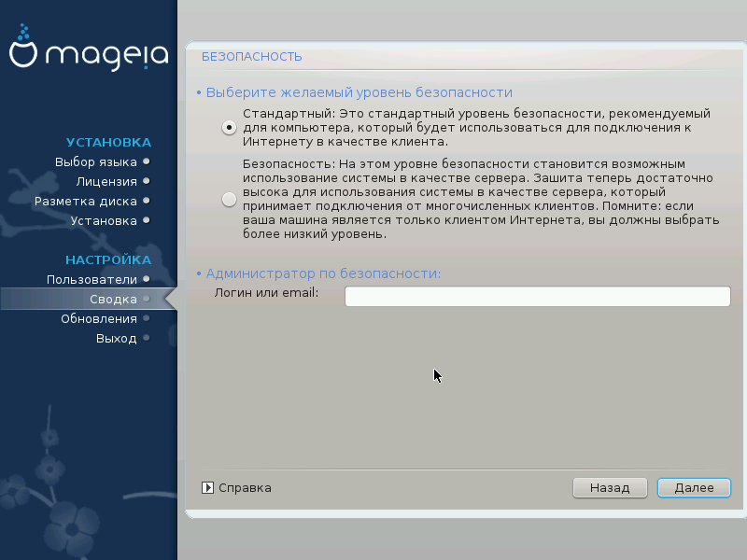
Task: Click the Безопасность level description paragraph
Action: (481, 199)
